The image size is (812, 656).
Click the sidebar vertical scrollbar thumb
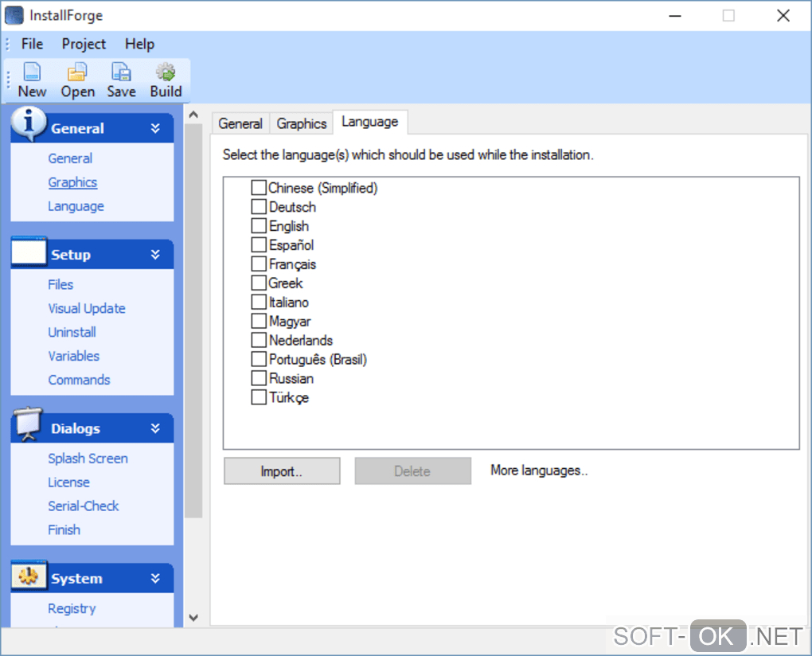tap(193, 321)
